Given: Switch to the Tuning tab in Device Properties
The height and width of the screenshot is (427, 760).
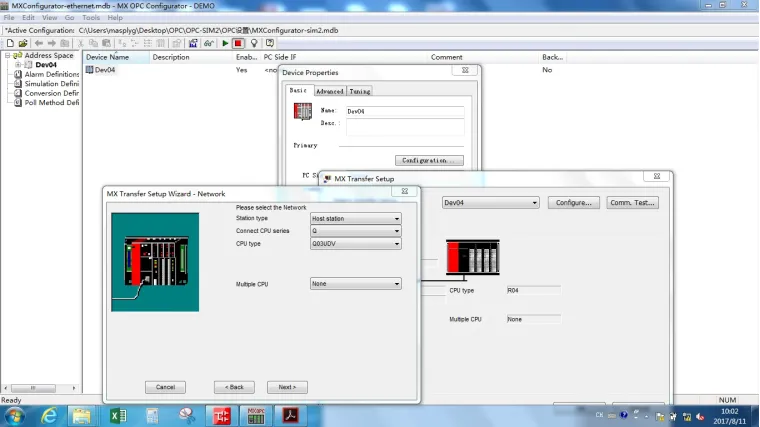Looking at the screenshot, I should (360, 91).
